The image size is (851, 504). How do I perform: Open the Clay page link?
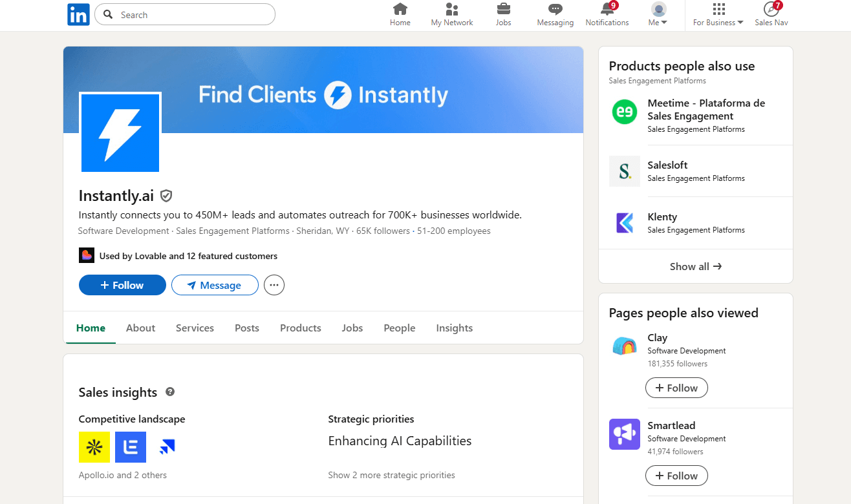[657, 337]
